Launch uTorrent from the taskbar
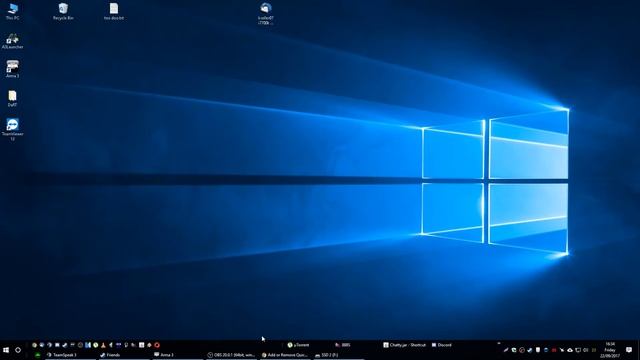 (299, 345)
